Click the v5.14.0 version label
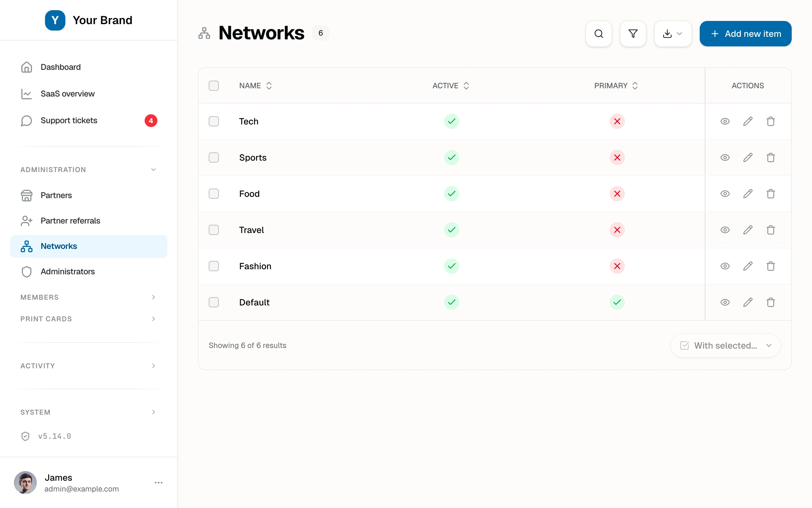Viewport: 812px width, 508px height. click(54, 436)
